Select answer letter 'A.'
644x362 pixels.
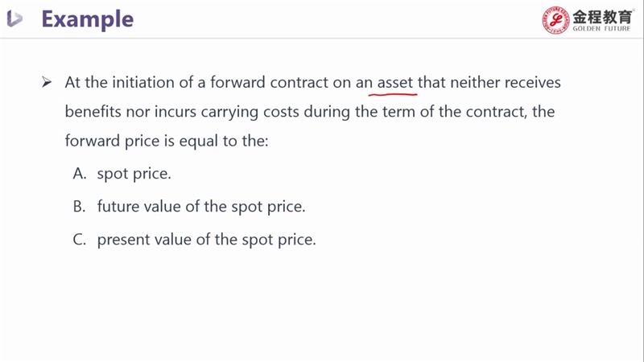point(79,173)
